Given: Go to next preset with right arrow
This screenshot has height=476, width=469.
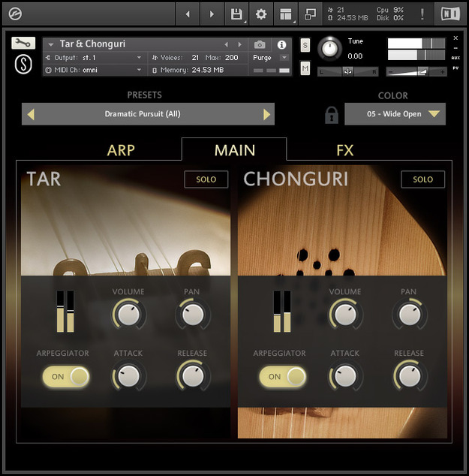Looking at the screenshot, I should point(266,114).
